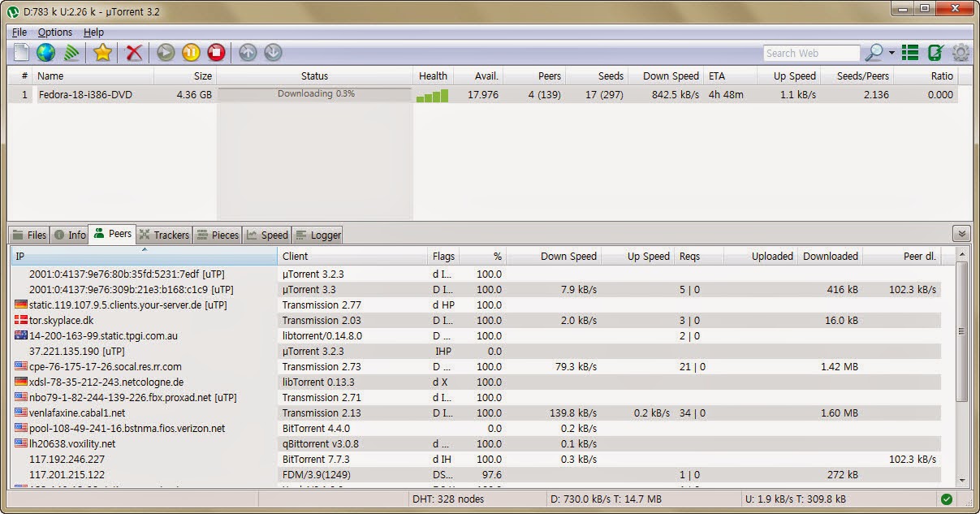Open the File menu
Viewport: 980px width, 514px height.
19,32
